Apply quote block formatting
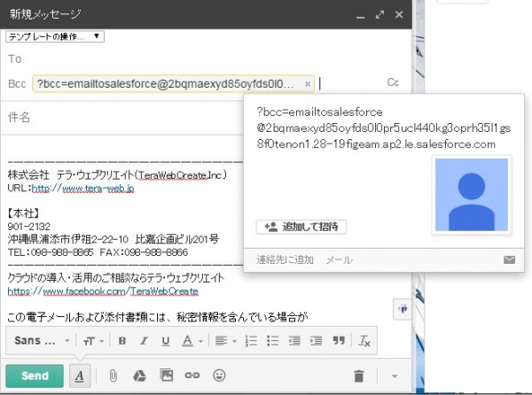The image size is (532, 395). (339, 340)
